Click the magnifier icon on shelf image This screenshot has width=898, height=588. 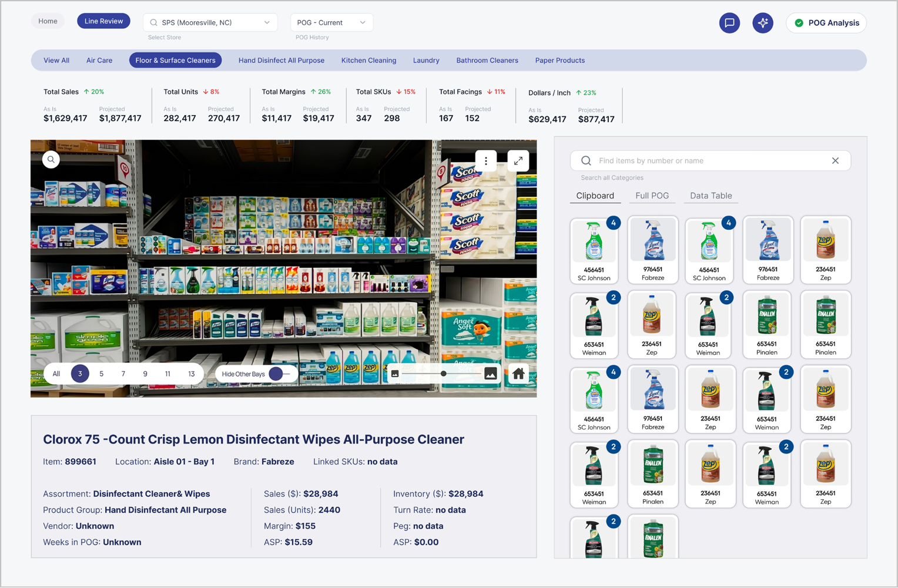[x=51, y=159]
